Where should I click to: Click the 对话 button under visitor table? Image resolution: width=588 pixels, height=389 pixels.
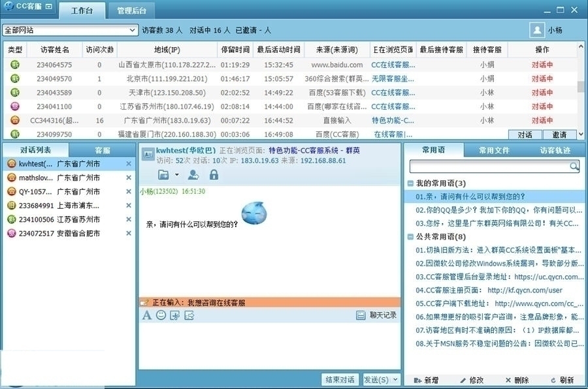(x=525, y=134)
